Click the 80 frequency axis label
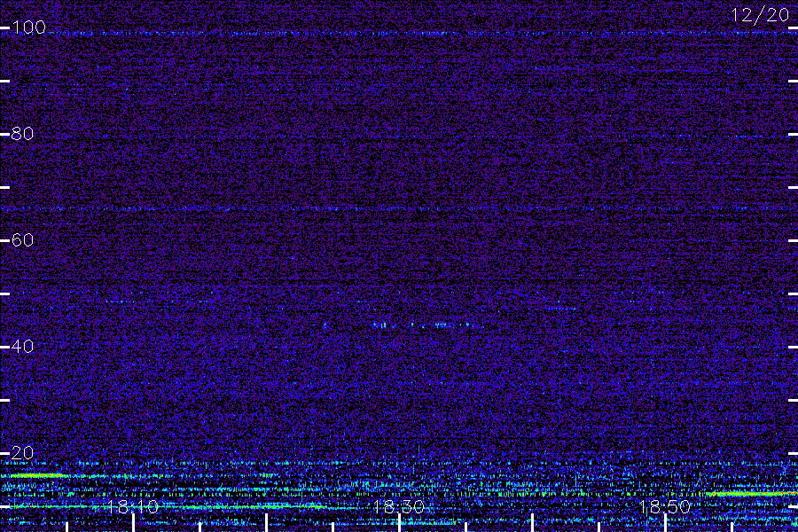This screenshot has height=532, width=798. click(22, 134)
